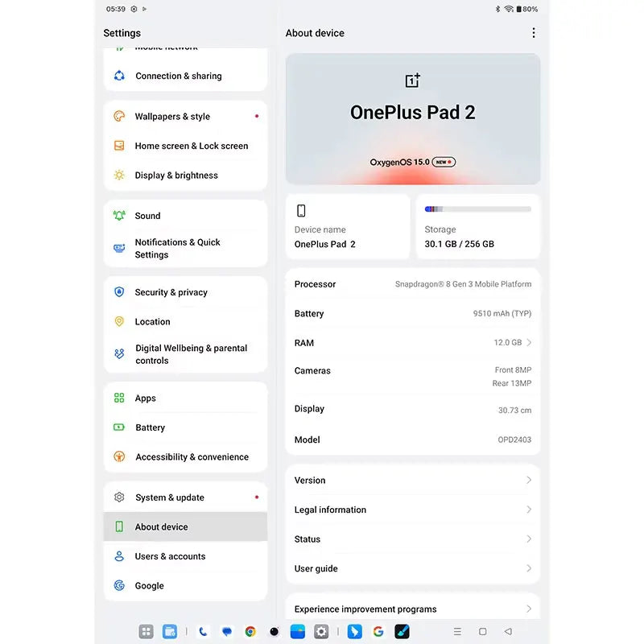644x644 pixels.
Task: Tap the storage usage bar
Action: click(x=478, y=209)
